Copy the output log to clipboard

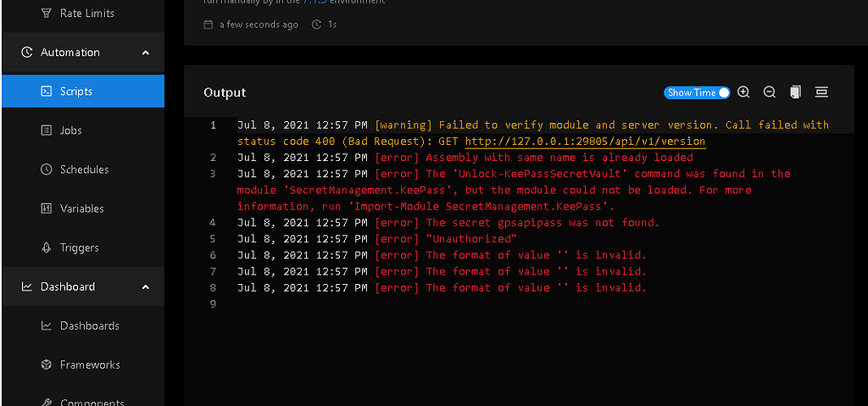pyautogui.click(x=795, y=92)
